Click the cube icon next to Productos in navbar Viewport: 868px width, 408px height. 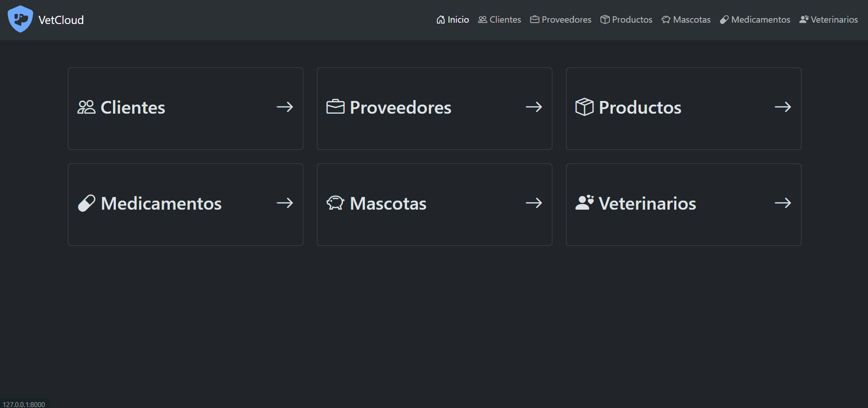tap(604, 19)
